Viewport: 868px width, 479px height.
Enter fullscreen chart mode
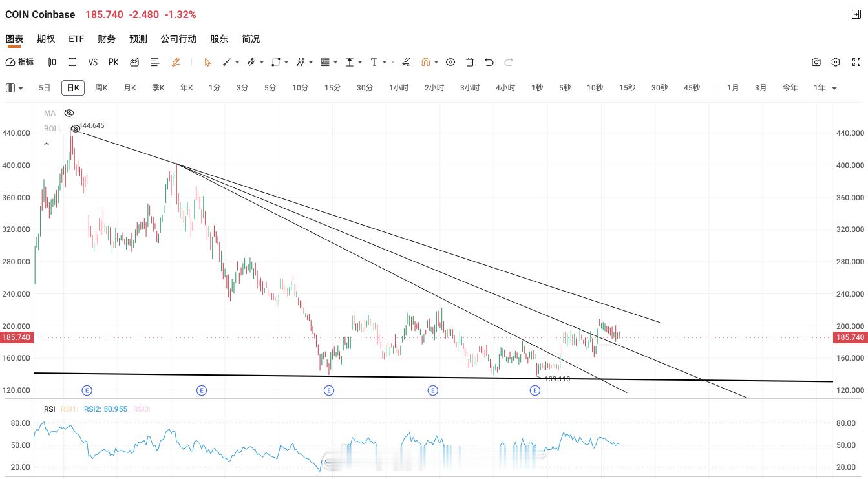[856, 62]
